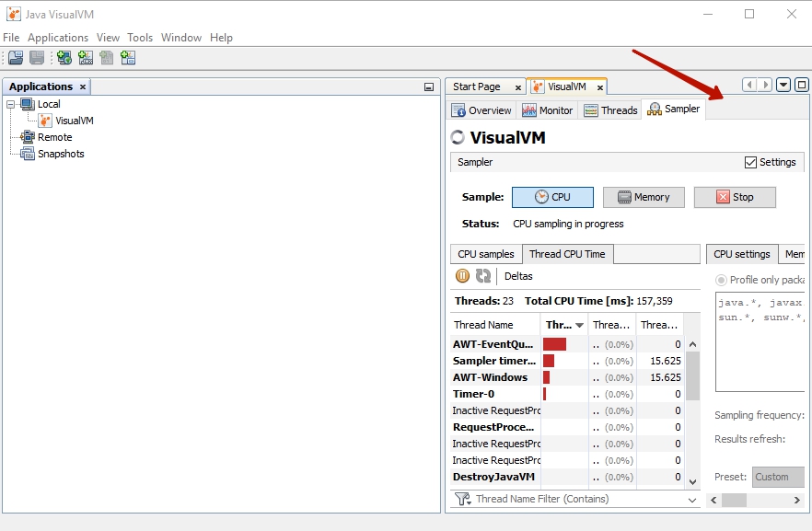Click the Add JMX Connection toolbar icon
This screenshot has width=812, height=531.
85,57
